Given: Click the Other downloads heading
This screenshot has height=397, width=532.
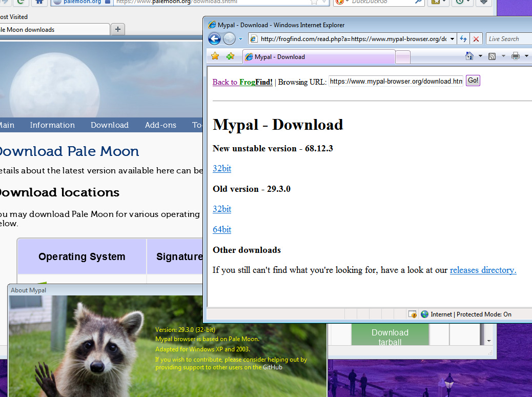Looking at the screenshot, I should pyautogui.click(x=247, y=250).
